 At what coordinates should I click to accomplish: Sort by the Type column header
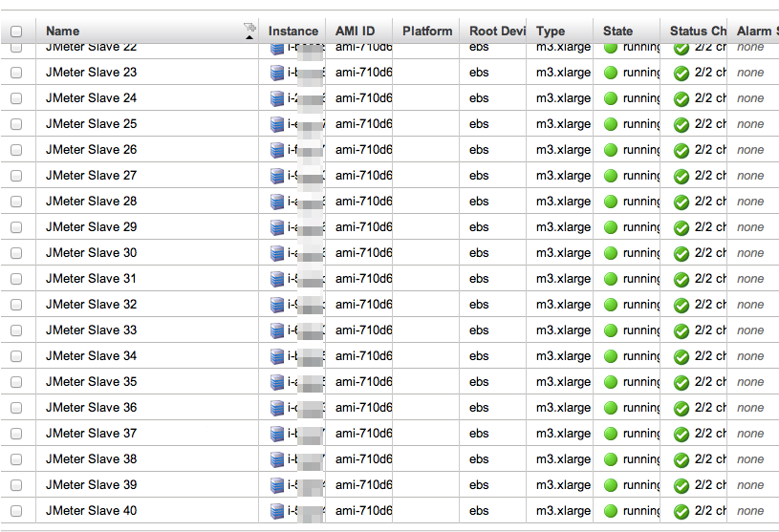point(551,32)
